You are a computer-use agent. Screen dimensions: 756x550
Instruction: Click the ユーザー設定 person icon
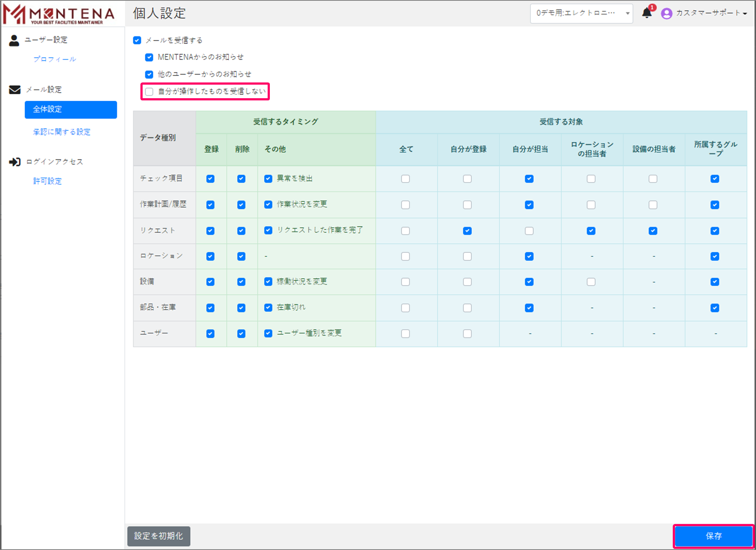pos(14,40)
